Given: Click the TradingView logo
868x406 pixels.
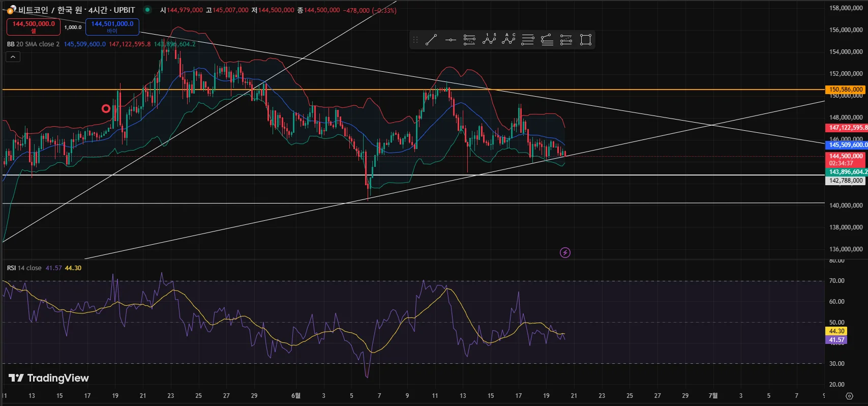Looking at the screenshot, I should tap(49, 378).
